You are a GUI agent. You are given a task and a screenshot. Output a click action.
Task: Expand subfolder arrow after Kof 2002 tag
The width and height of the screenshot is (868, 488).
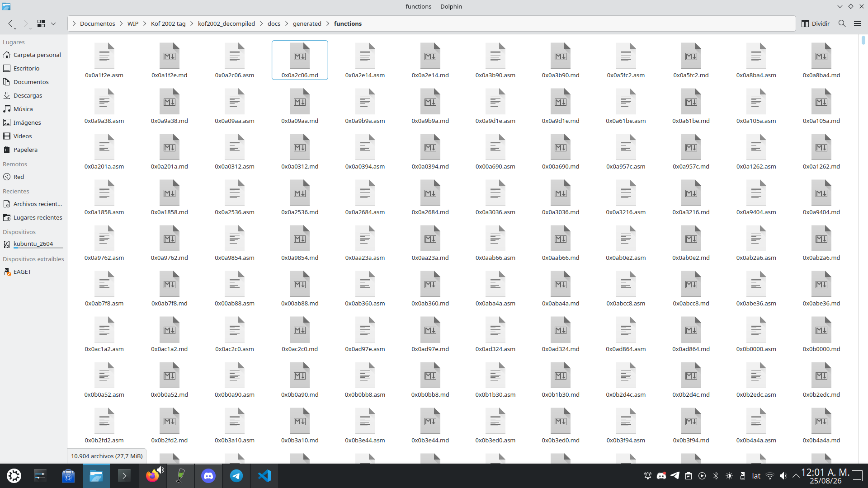click(192, 23)
